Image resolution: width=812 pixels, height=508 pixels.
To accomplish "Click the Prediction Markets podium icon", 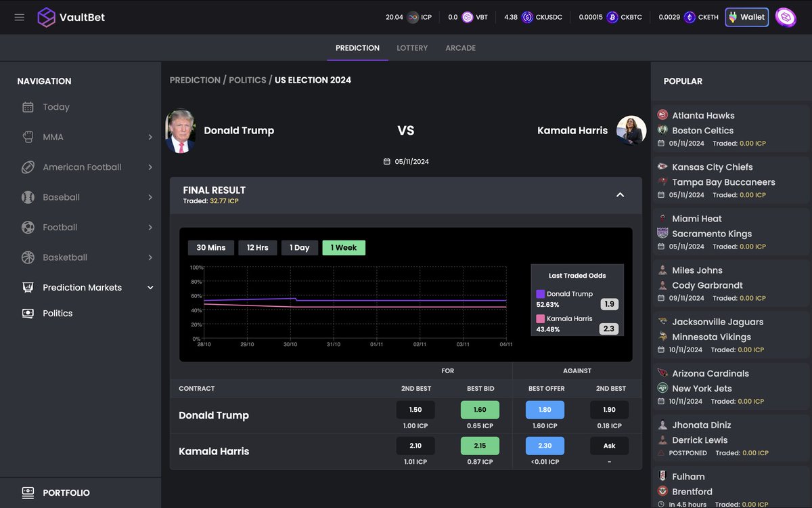I will [28, 287].
